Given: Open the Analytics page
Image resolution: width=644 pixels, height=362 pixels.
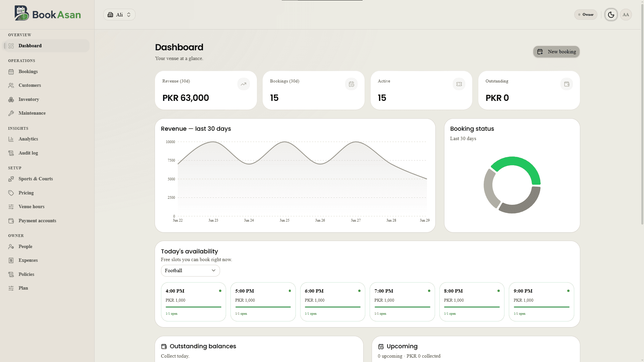Looking at the screenshot, I should coord(47,139).
